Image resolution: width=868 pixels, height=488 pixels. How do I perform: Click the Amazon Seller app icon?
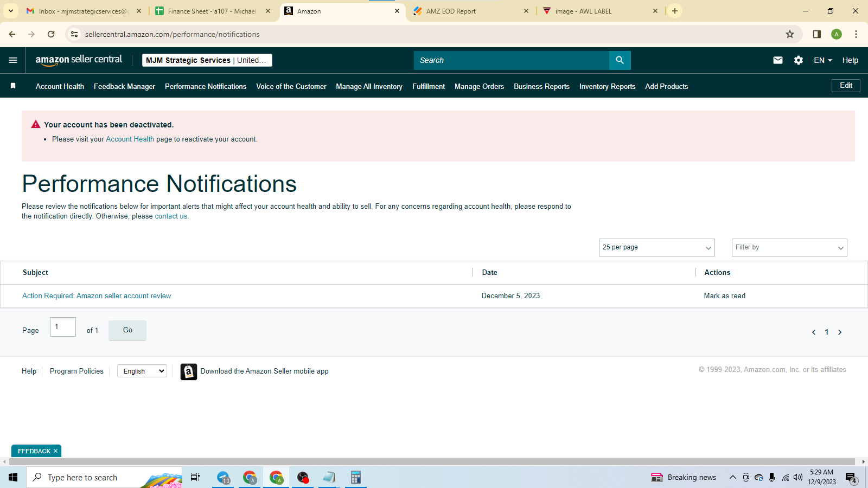[188, 371]
